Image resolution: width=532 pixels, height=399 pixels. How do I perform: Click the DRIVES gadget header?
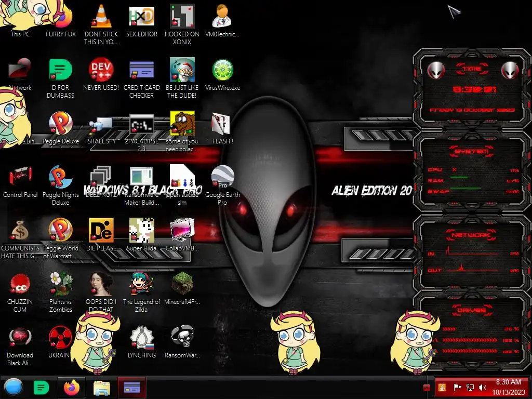tap(472, 310)
